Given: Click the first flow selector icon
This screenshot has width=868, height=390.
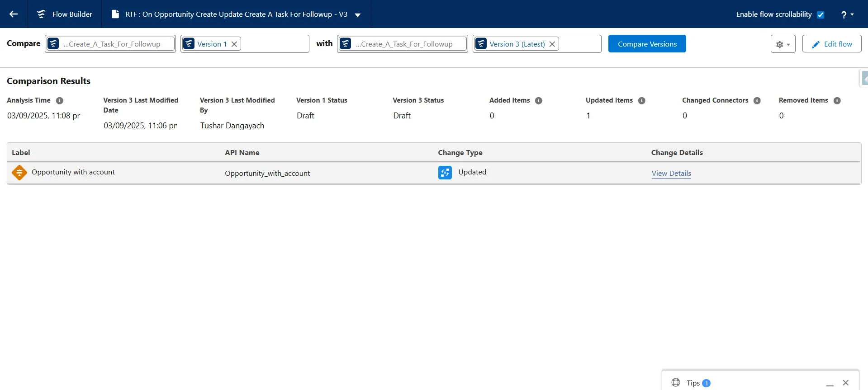Looking at the screenshot, I should [x=53, y=44].
